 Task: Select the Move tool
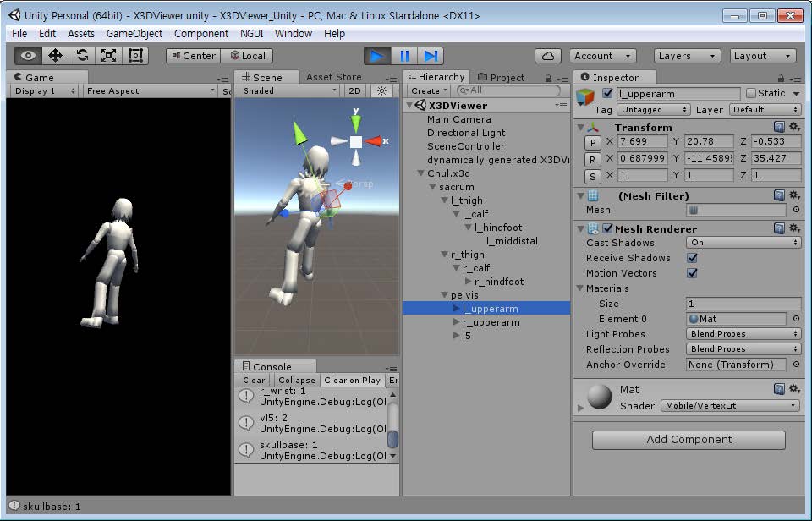pyautogui.click(x=56, y=56)
